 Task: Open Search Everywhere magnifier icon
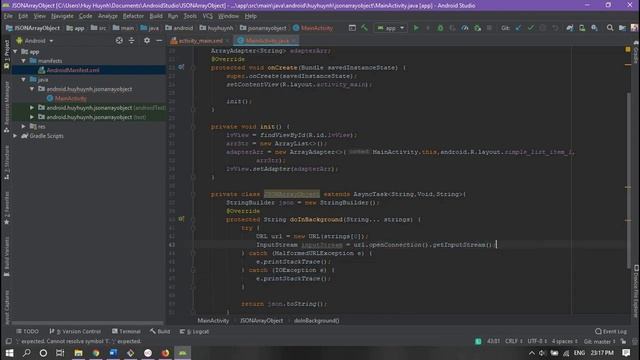(x=610, y=28)
